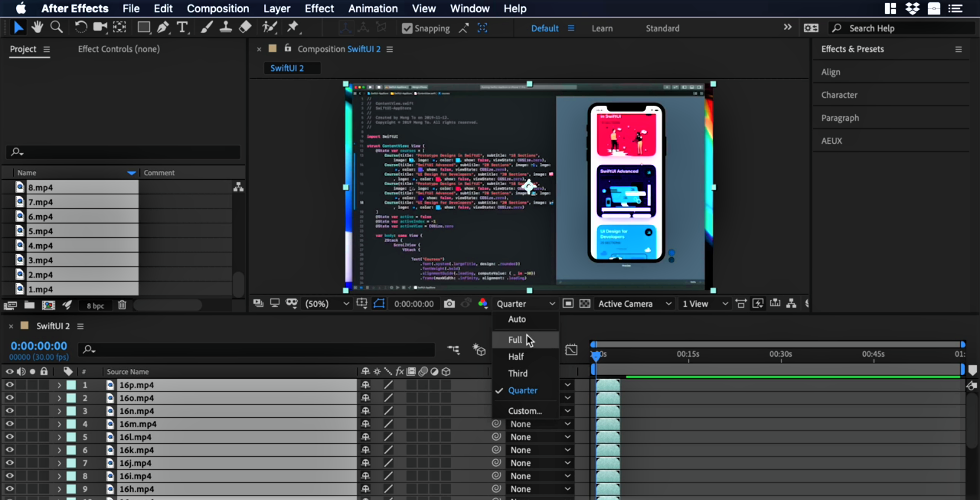The image size is (980, 500).
Task: Select the Zoom tool in toolbar
Action: click(57, 27)
